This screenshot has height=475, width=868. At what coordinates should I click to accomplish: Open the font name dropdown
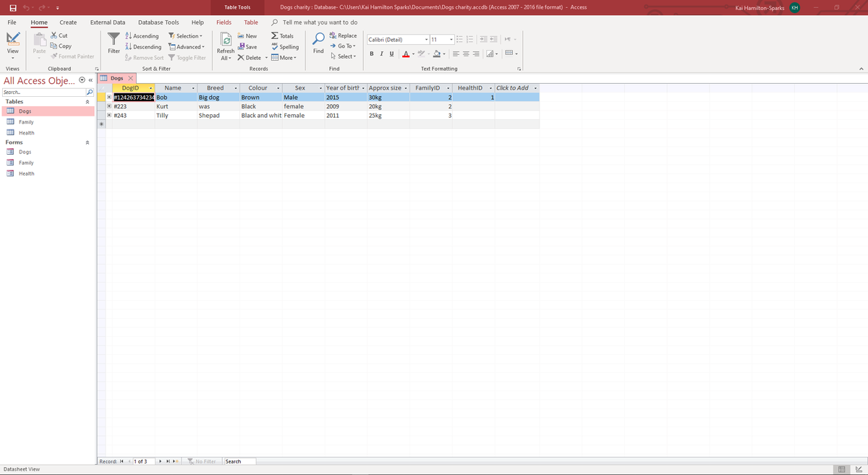[x=427, y=39]
